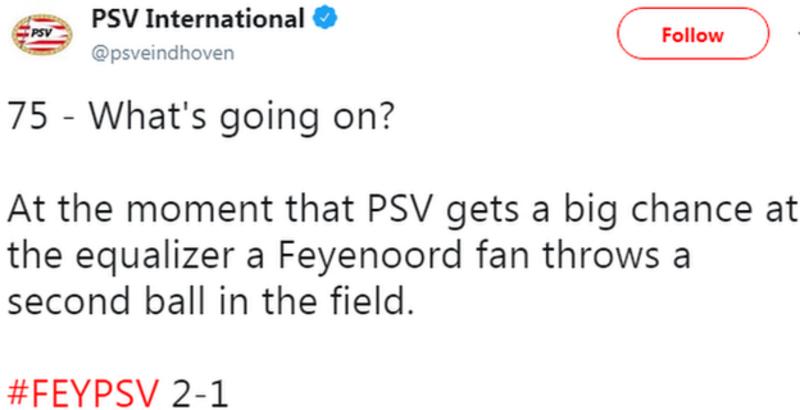Screen dimensions: 800x410
Task: Visit the @psveindhoven handle link
Action: pos(163,54)
